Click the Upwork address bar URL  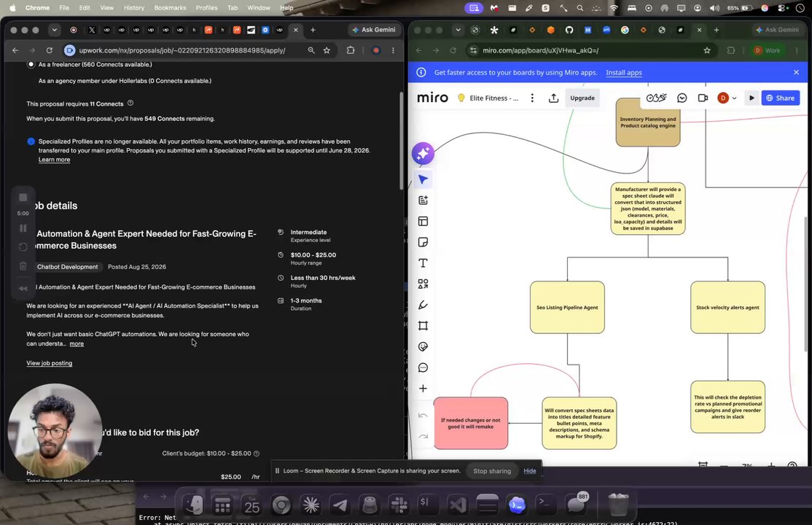(181, 50)
